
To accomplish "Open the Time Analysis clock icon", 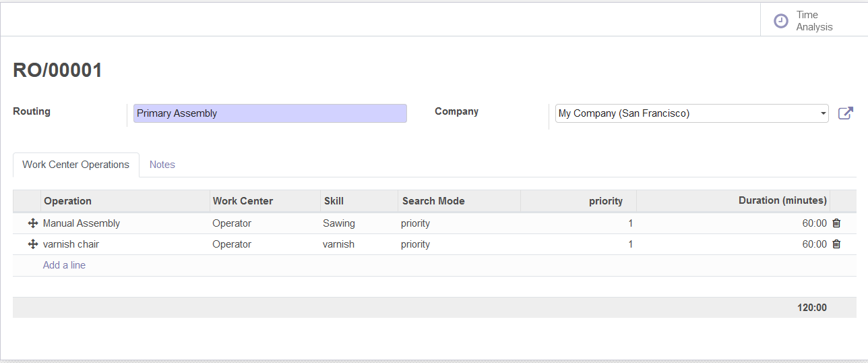I will coord(781,21).
